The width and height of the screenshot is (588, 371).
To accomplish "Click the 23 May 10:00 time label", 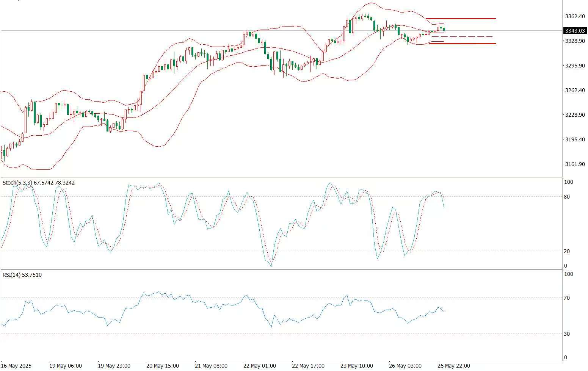I will [x=357, y=366].
